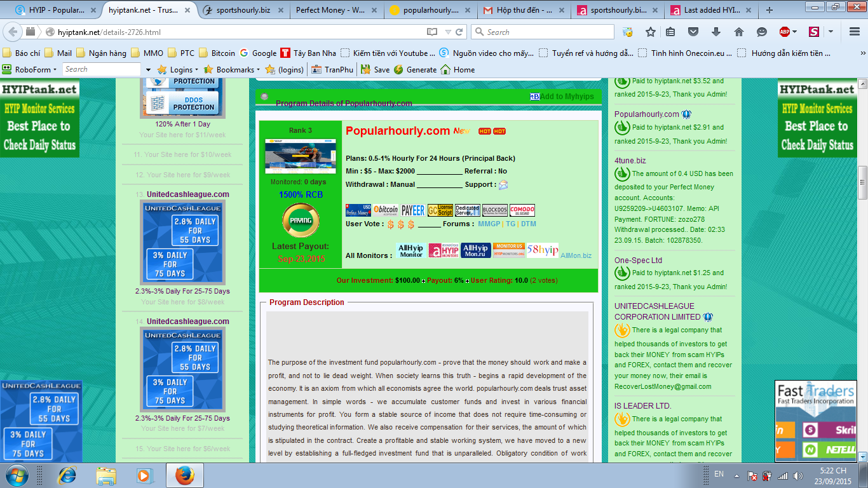Click the GC License Script badge
Screen dimensions: 868x488
click(x=440, y=210)
